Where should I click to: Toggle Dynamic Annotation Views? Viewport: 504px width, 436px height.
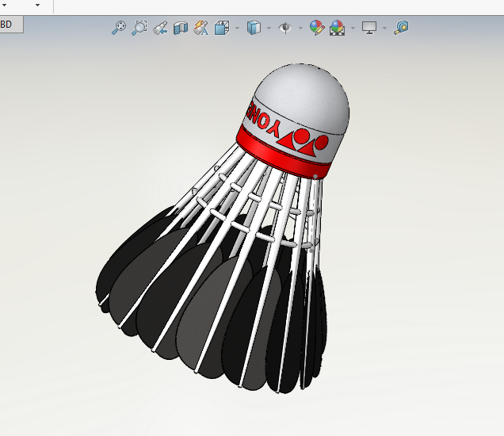[201, 28]
